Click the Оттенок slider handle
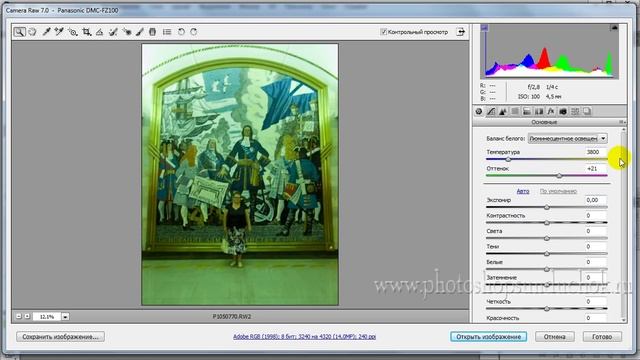This screenshot has height=360, width=640. 560,176
